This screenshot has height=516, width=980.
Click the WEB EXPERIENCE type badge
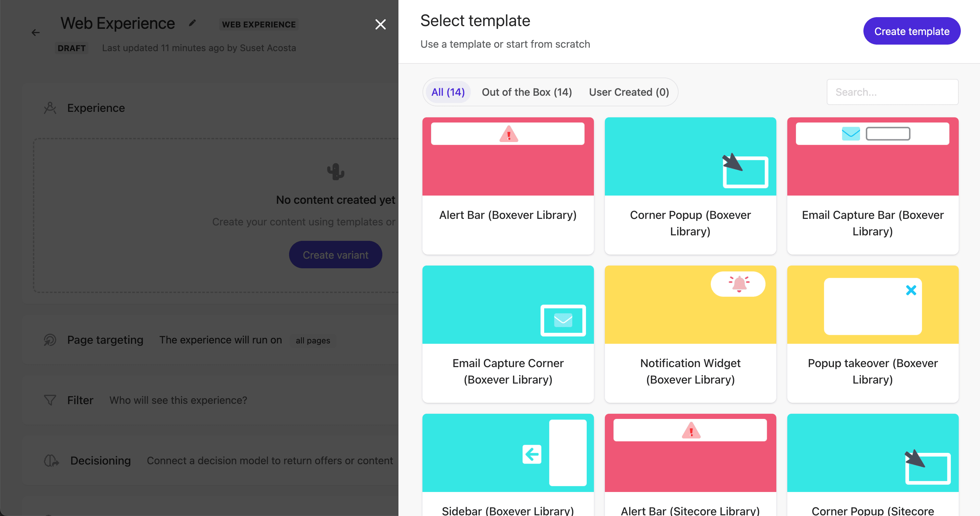pos(259,24)
